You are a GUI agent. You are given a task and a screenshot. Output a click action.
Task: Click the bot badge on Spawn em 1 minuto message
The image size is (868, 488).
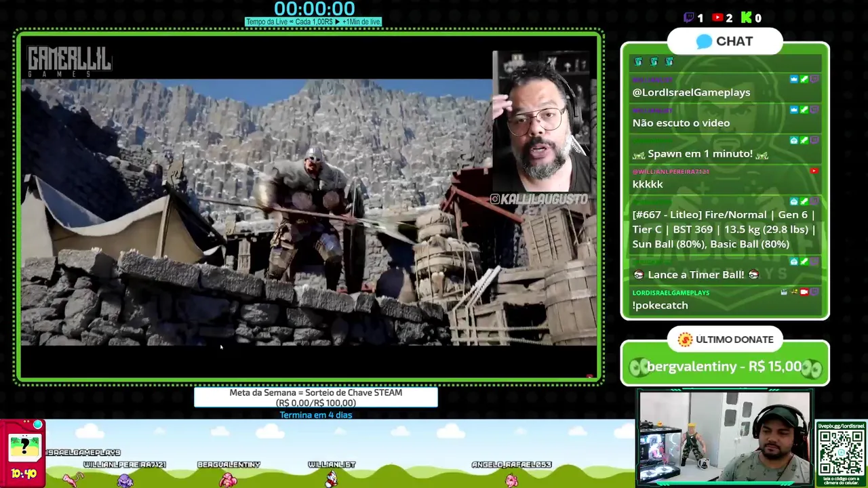pyautogui.click(x=794, y=140)
